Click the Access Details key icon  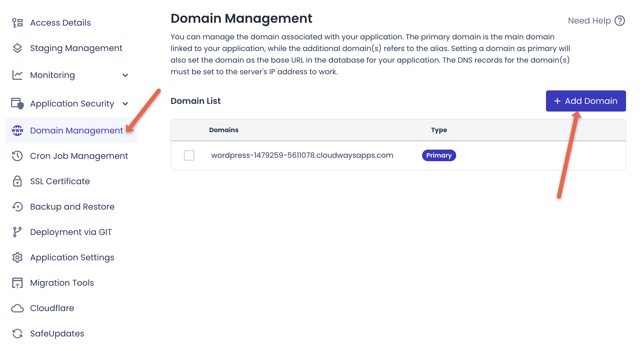(x=17, y=22)
